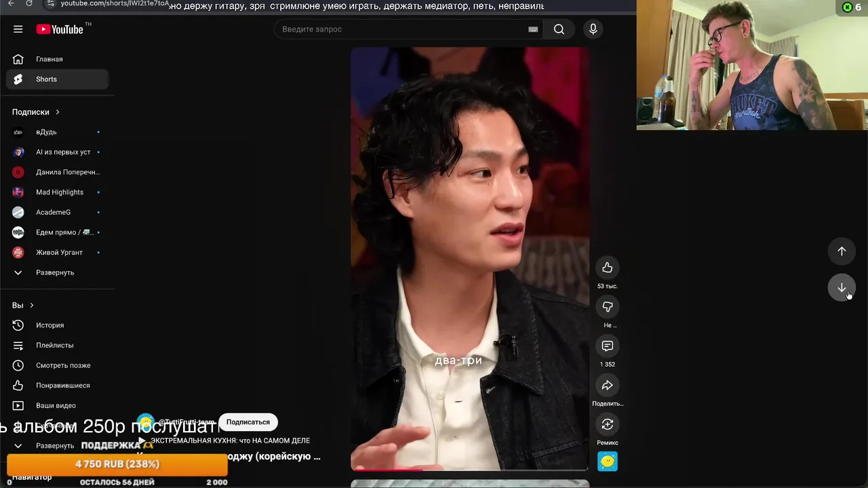Pause the Short by clicking video
Viewport: 868px width, 488px height.
(470, 258)
